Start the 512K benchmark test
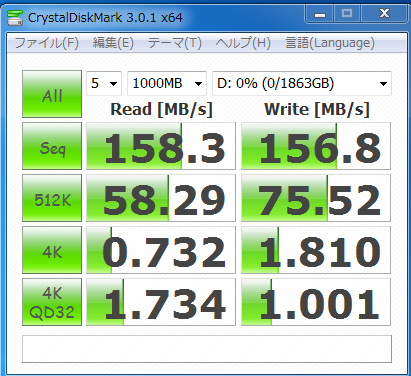The image size is (411, 376). coord(52,198)
